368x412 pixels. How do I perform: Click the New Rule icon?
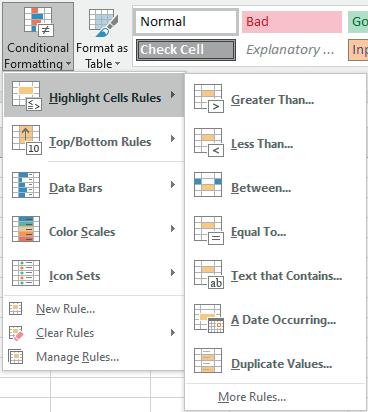[15, 309]
